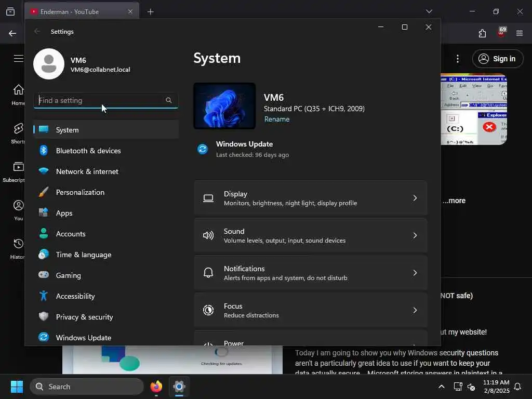Click the VM6 user avatar picture
This screenshot has height=399, width=532.
(x=49, y=64)
